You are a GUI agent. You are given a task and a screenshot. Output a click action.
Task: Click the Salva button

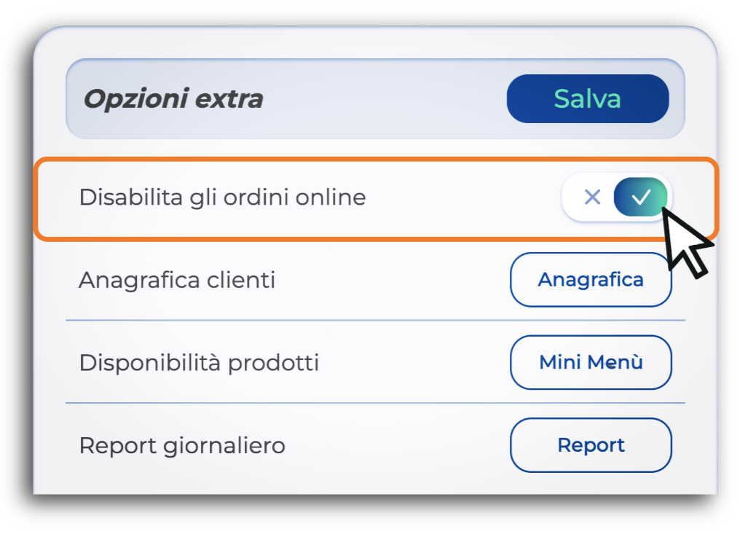[587, 99]
